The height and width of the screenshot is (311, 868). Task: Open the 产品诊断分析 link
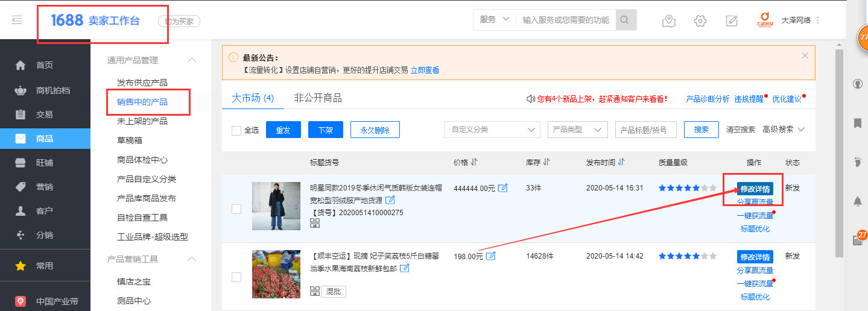tap(708, 99)
